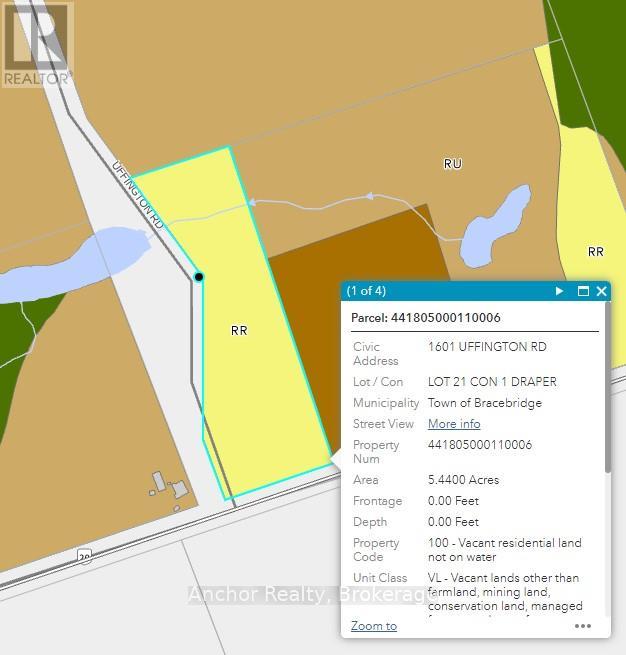Click the Uffington Rd street label
The height and width of the screenshot is (655, 626).
coord(137,194)
